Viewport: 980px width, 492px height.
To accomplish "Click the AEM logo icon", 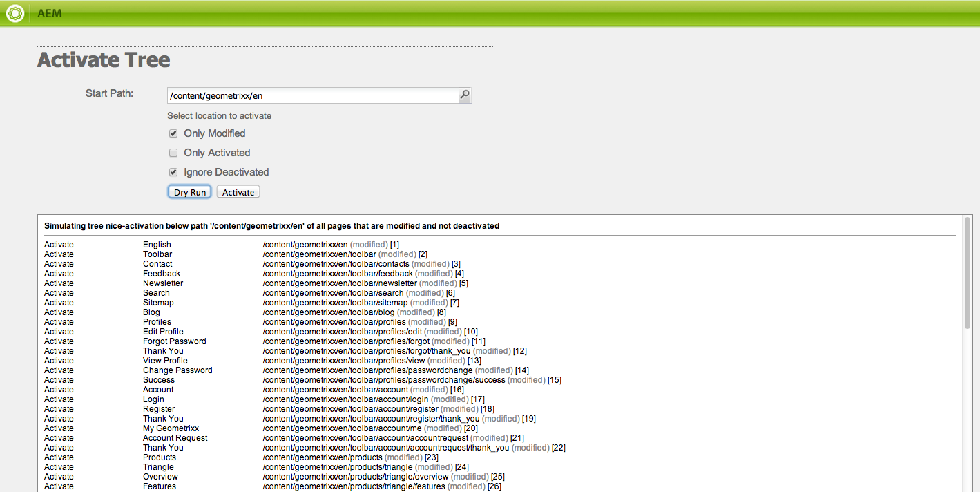I will [15, 13].
